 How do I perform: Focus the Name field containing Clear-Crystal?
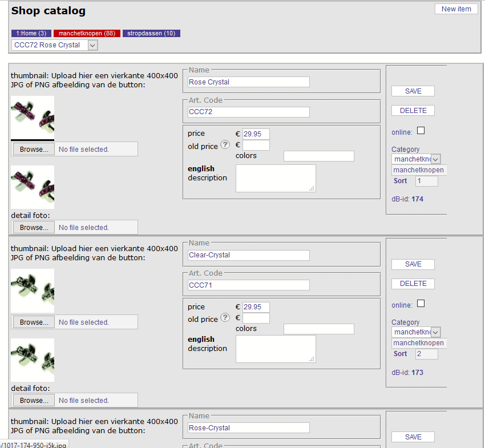pos(249,255)
